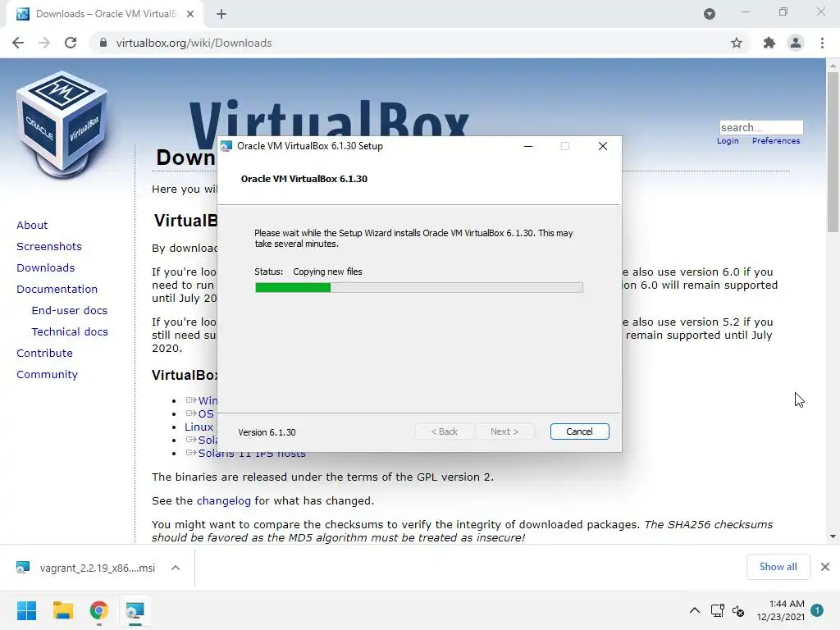Dismiss the downloads bar with X

pos(825,567)
